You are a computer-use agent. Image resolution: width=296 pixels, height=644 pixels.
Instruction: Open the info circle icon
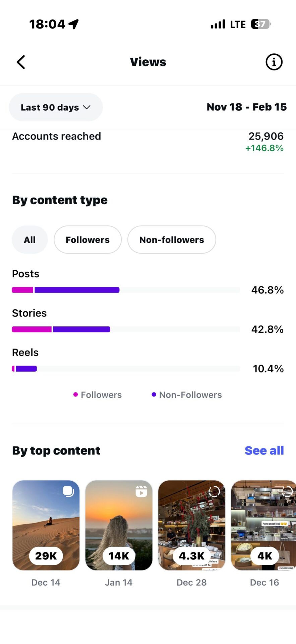coord(274,62)
